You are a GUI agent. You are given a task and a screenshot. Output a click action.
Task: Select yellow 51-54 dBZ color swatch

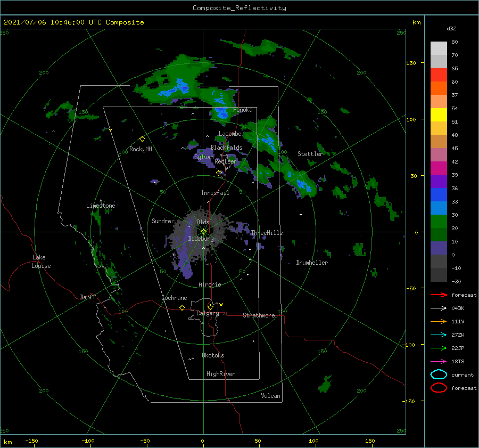click(x=439, y=115)
